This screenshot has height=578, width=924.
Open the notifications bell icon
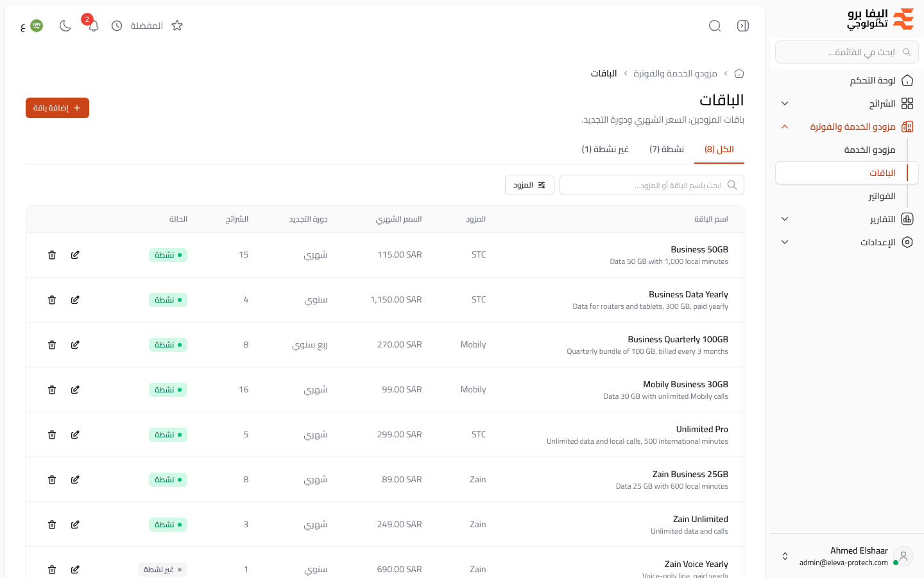[94, 26]
